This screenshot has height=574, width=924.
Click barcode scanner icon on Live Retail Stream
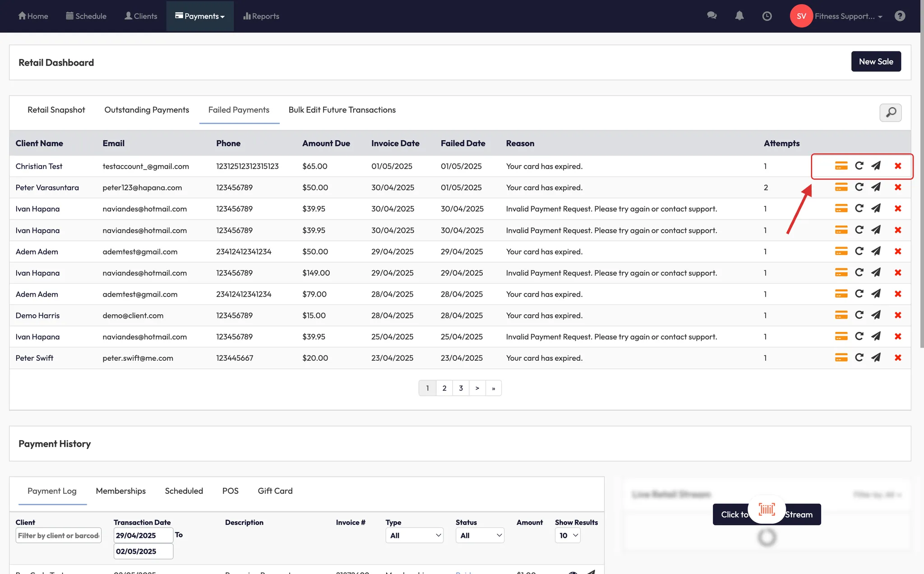tap(767, 510)
